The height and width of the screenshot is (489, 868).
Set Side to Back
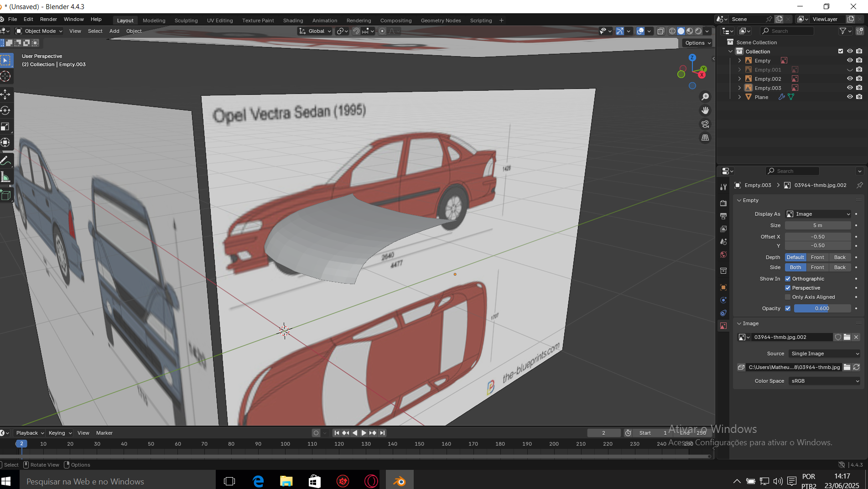(840, 267)
